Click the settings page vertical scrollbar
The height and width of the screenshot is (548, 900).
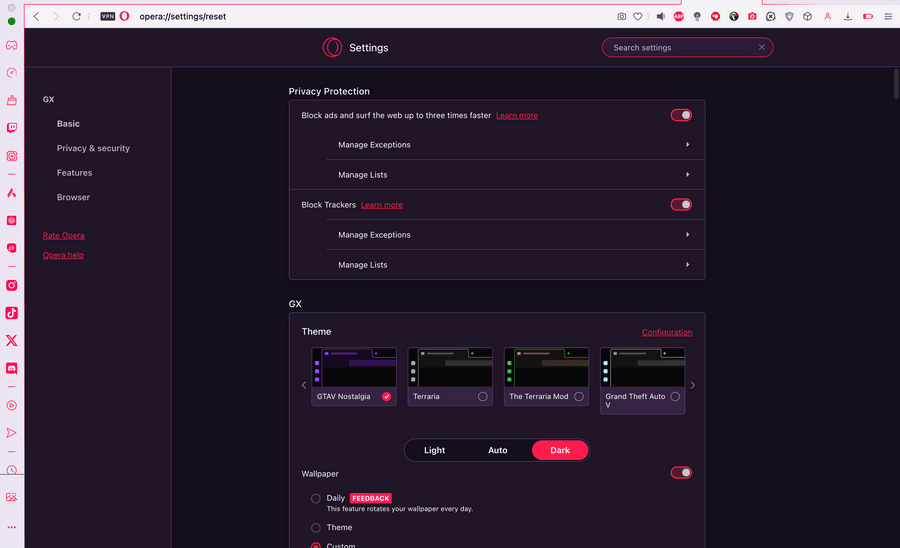(x=896, y=84)
